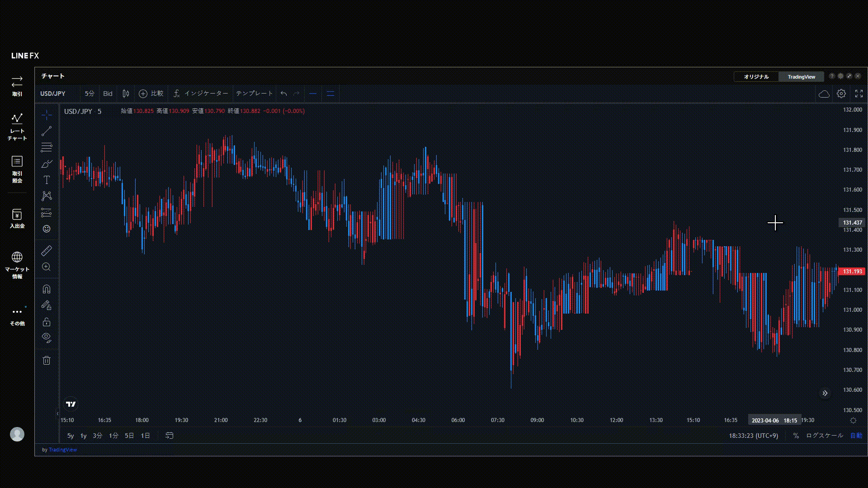Open the candlestick chart type dropdown
The width and height of the screenshot is (868, 488).
click(x=126, y=94)
